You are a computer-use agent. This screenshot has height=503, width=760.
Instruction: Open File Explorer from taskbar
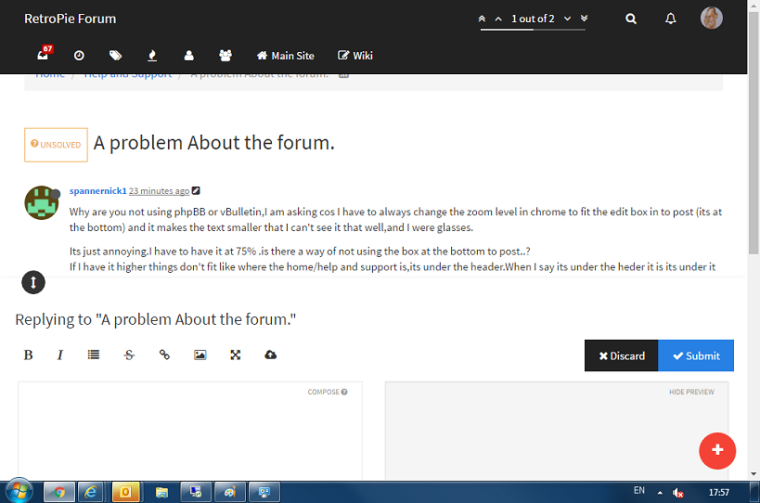161,492
